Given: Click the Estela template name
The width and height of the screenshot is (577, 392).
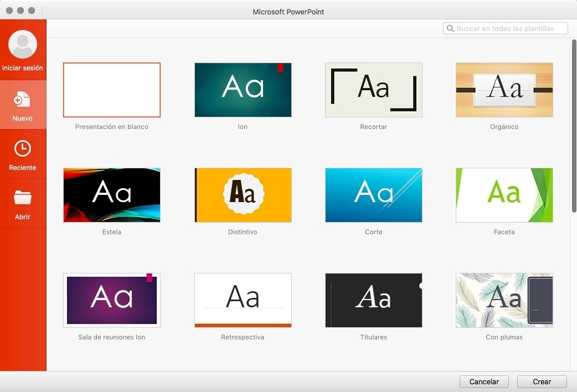Looking at the screenshot, I should coord(111,232).
